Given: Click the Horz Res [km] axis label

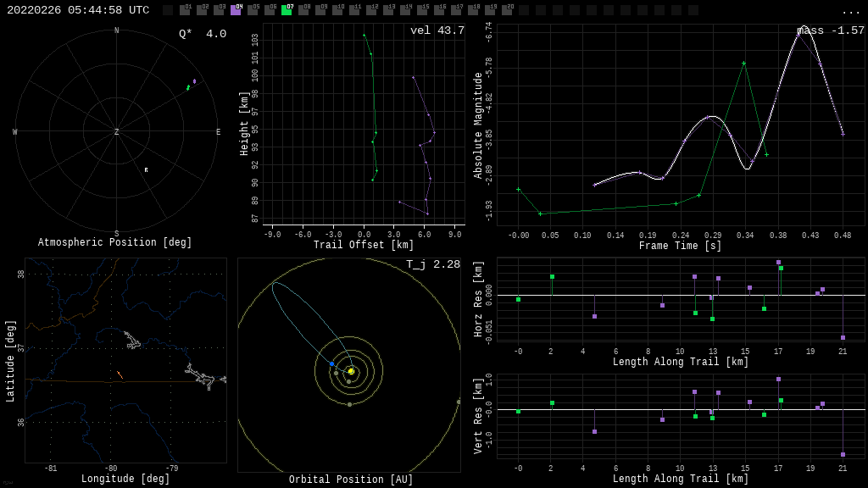Looking at the screenshot, I should (478, 299).
